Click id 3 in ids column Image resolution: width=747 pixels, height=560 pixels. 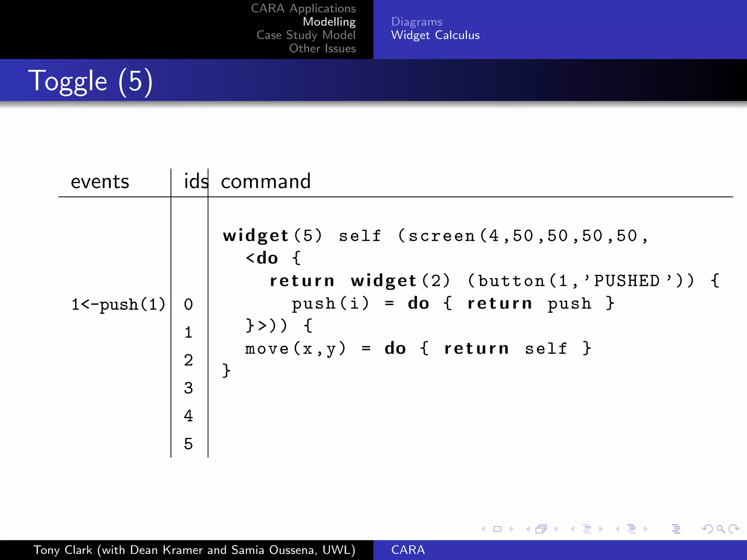[x=188, y=388]
